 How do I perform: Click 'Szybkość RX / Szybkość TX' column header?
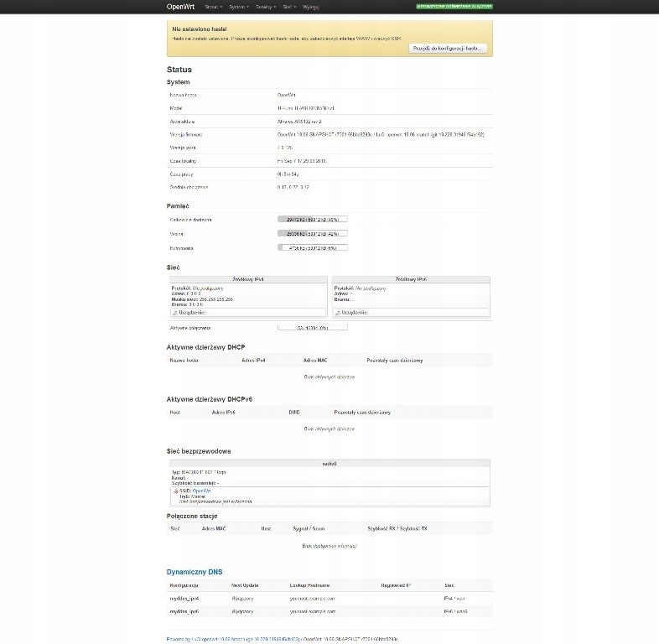click(397, 529)
